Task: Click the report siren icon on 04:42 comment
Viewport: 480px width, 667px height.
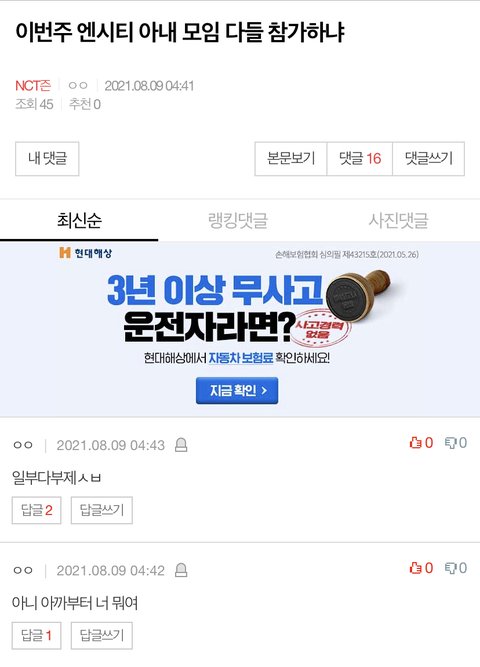Action: [181, 570]
